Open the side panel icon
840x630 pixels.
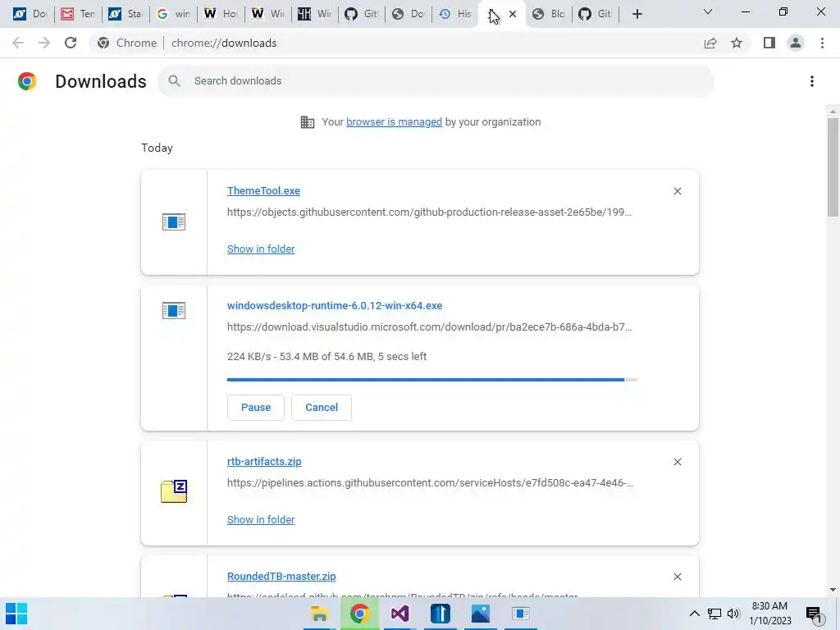pyautogui.click(x=769, y=43)
